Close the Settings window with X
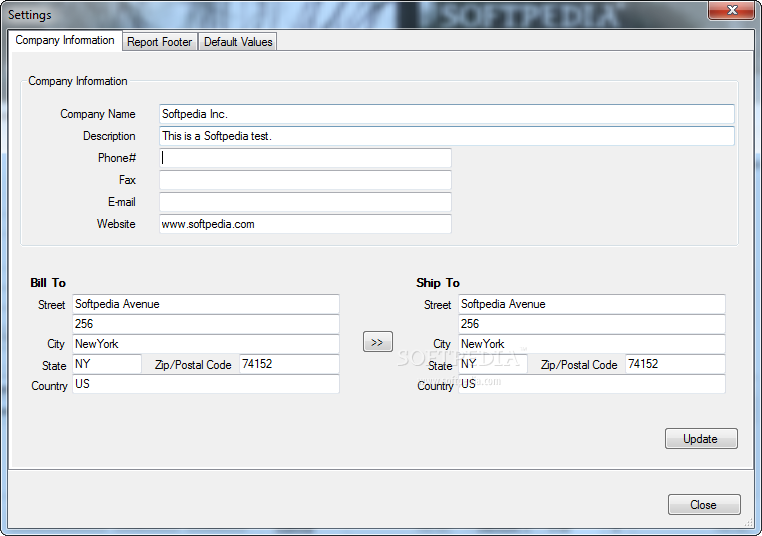 click(x=731, y=10)
